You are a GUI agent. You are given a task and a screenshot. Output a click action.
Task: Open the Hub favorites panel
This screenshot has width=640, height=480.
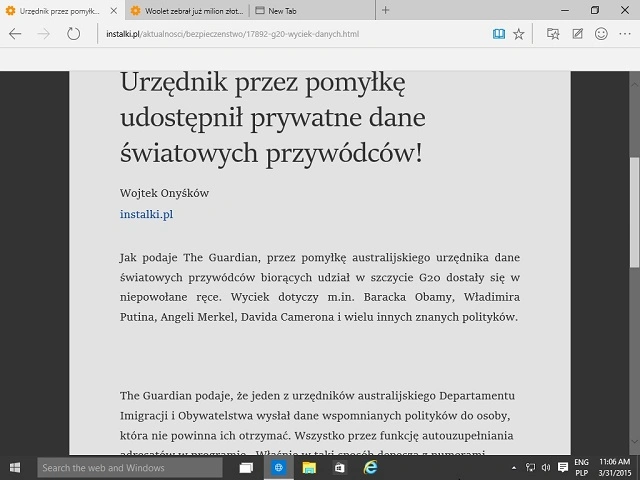click(553, 34)
